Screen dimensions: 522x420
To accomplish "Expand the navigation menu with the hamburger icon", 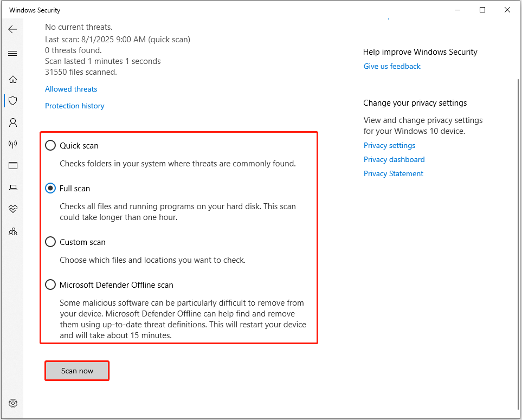I will (12, 53).
